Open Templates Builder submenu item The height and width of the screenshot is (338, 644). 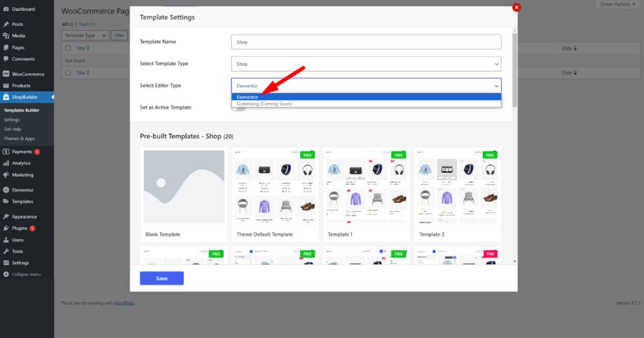pos(22,111)
